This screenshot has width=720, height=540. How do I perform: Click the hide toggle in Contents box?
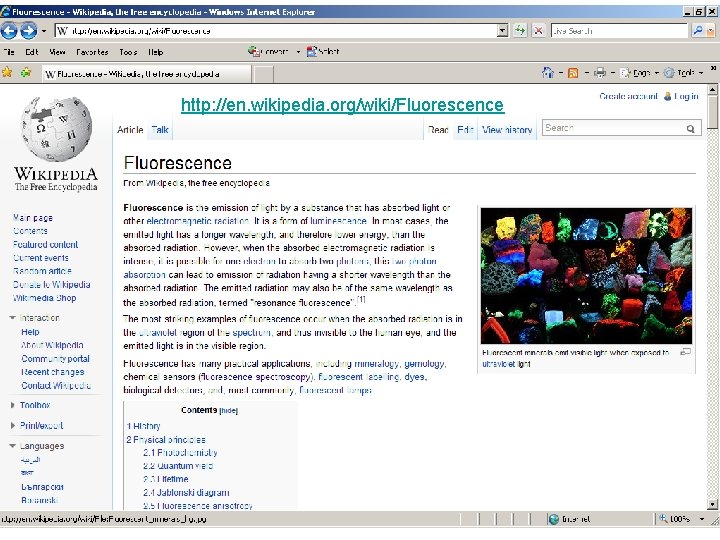tap(229, 411)
